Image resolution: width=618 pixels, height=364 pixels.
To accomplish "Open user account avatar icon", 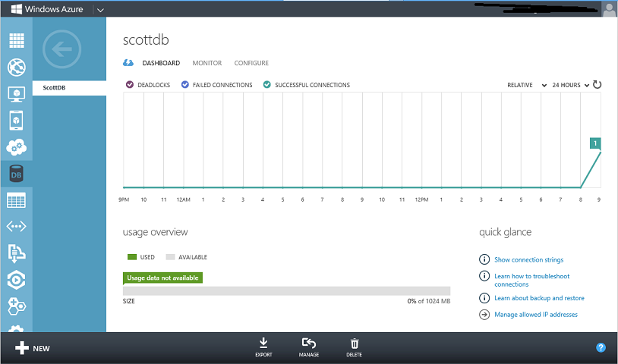I will [x=610, y=8].
